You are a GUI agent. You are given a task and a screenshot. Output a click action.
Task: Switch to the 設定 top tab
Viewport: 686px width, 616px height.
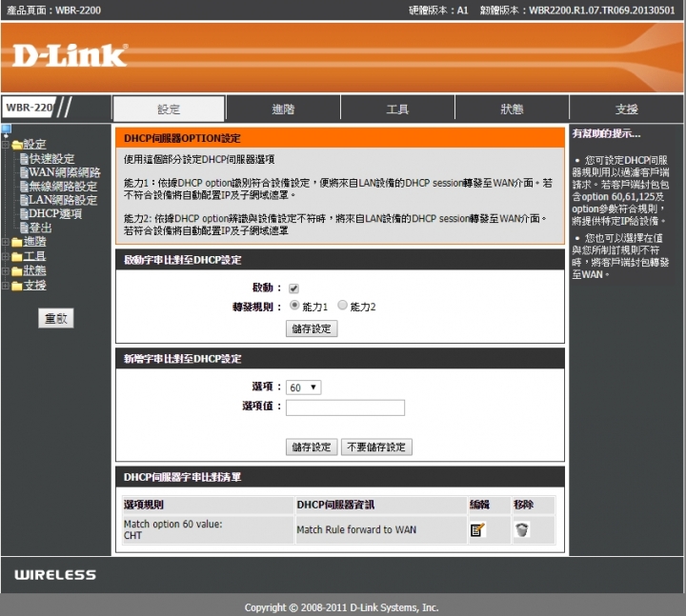click(169, 109)
